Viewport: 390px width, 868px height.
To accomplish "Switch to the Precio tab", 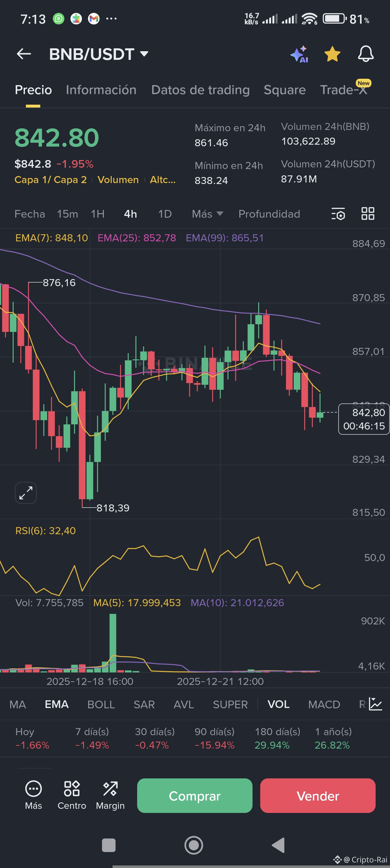I will 33,90.
